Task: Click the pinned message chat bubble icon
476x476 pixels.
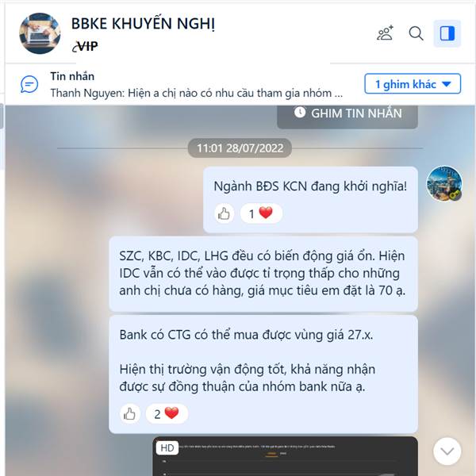Action: 29,84
